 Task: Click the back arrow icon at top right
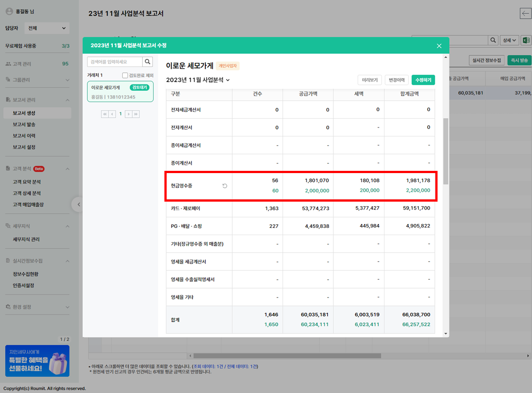[525, 13]
